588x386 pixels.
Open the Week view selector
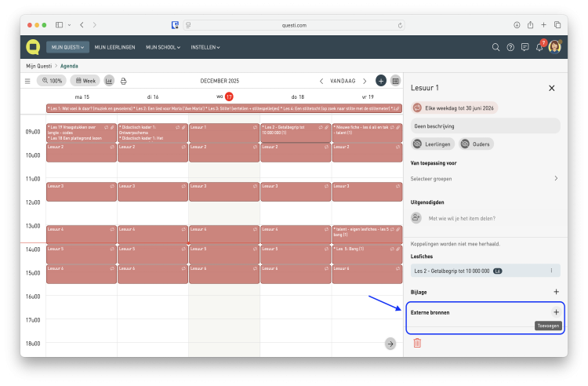coord(85,81)
